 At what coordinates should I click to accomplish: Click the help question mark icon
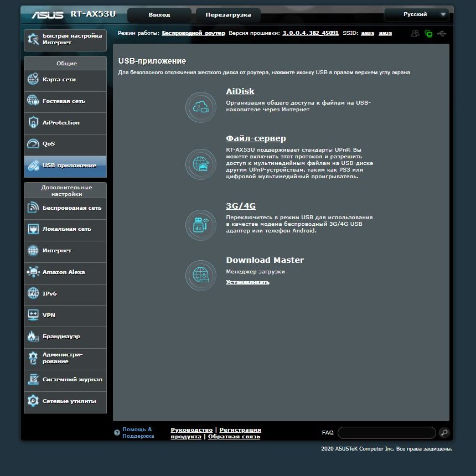tap(117, 433)
